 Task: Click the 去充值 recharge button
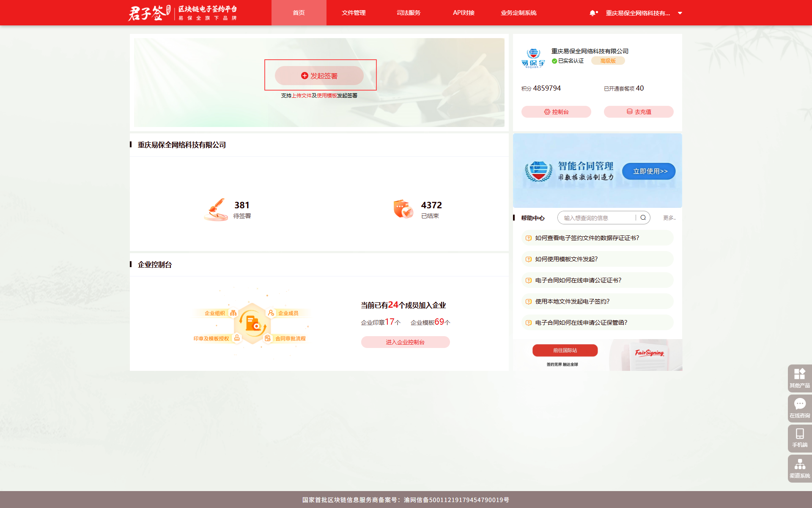(x=639, y=112)
